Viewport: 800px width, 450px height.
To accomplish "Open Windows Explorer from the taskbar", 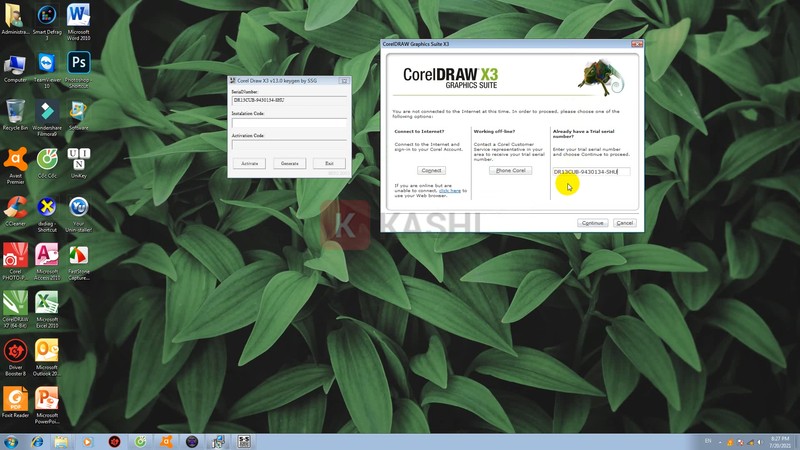I will tap(61, 442).
